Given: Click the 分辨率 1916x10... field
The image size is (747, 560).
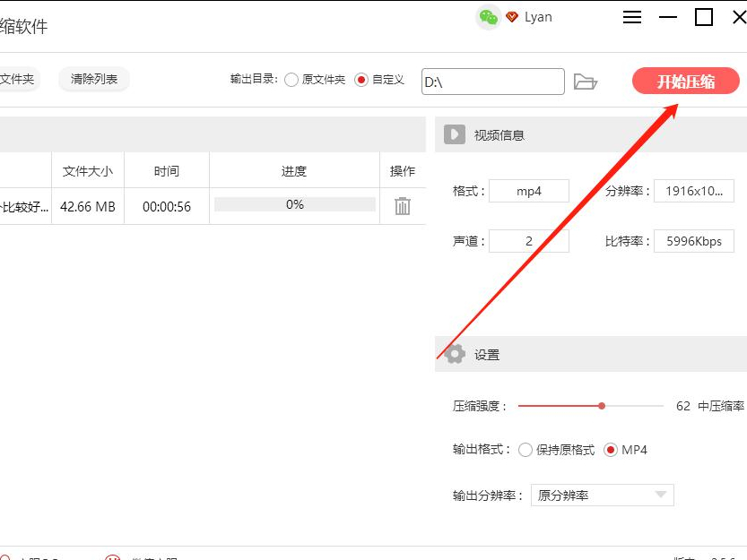Looking at the screenshot, I should 694,191.
